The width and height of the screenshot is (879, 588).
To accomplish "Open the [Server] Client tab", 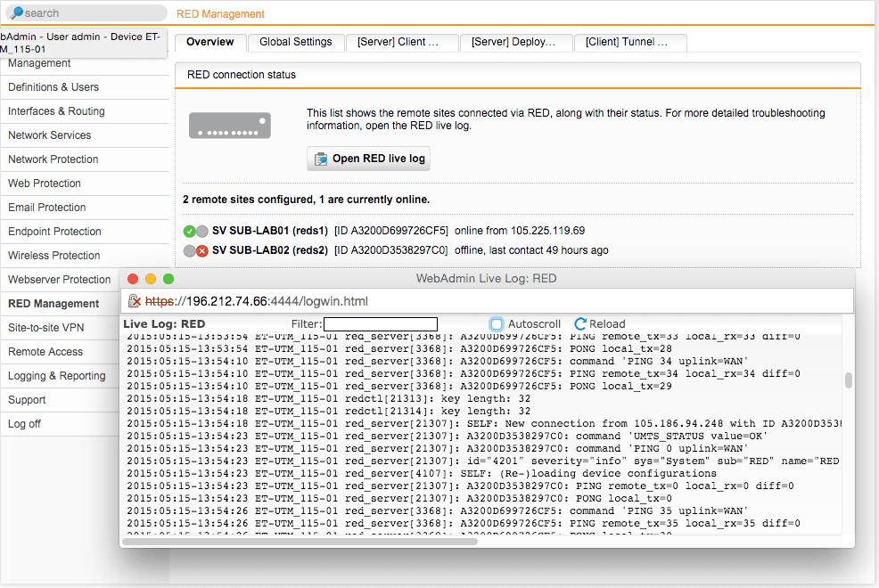I will click(x=402, y=42).
